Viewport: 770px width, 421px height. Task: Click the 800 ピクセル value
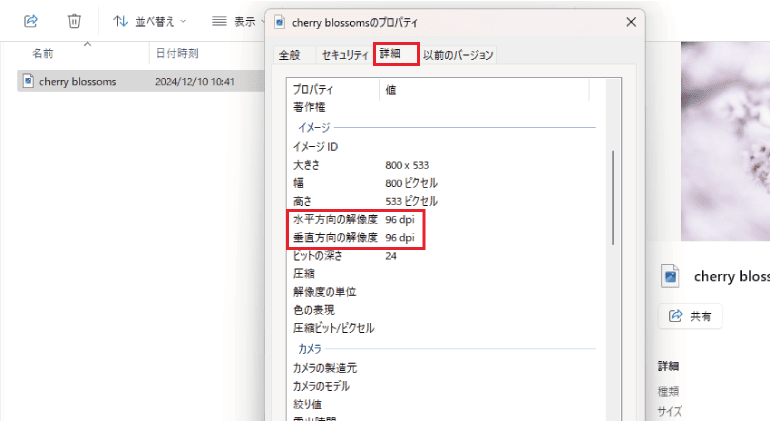tap(412, 183)
